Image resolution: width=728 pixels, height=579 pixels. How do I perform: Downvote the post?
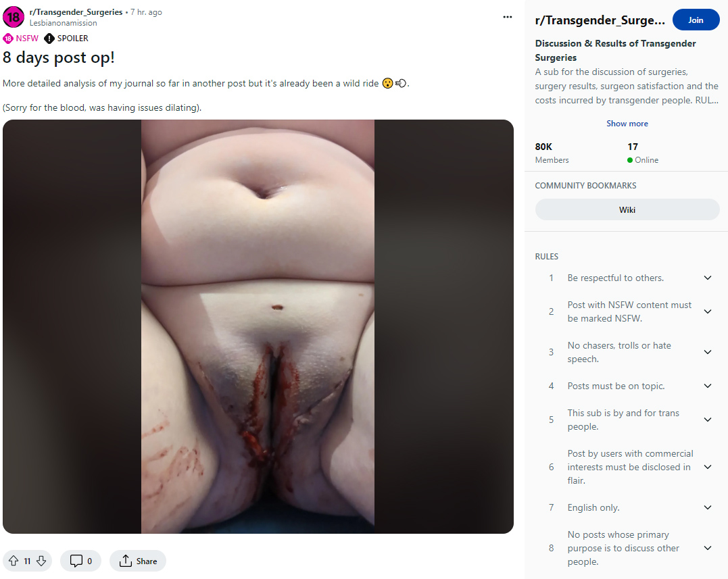(41, 561)
